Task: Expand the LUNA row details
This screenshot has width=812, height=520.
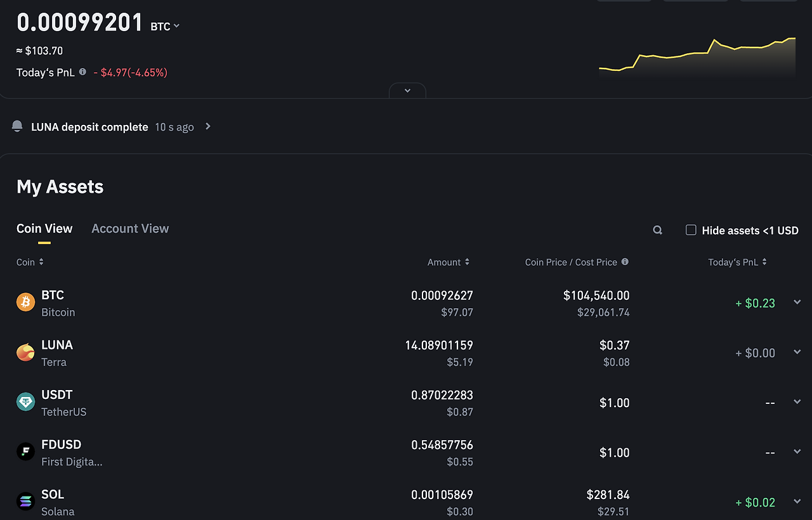Action: (797, 352)
